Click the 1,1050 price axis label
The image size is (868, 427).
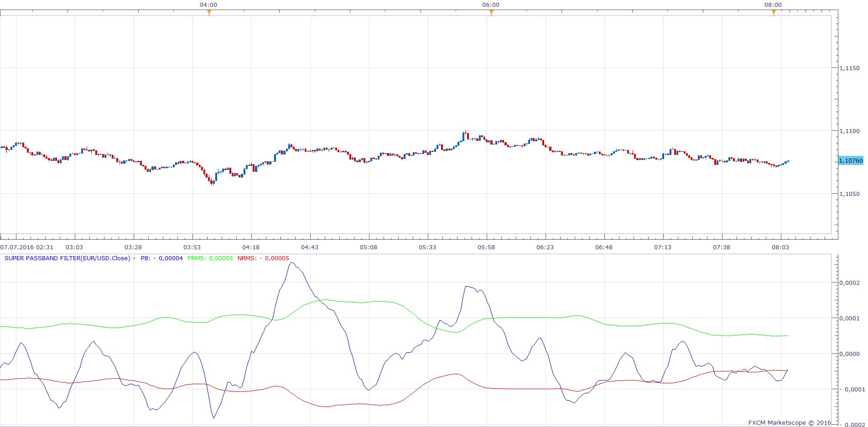click(x=850, y=194)
